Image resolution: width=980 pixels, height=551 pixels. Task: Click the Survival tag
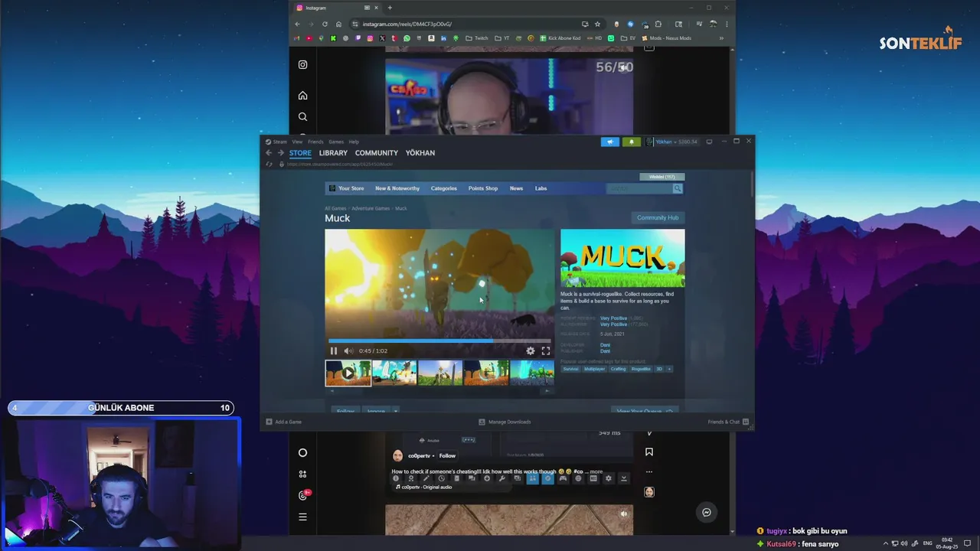pyautogui.click(x=571, y=369)
